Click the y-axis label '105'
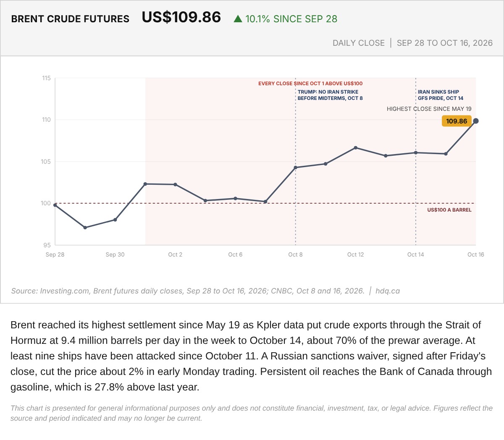 46,162
